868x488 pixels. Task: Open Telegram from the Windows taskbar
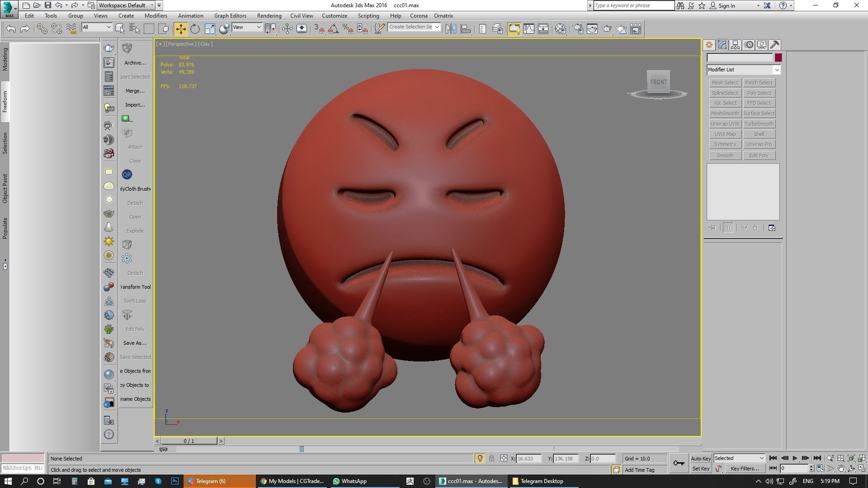pos(219,481)
